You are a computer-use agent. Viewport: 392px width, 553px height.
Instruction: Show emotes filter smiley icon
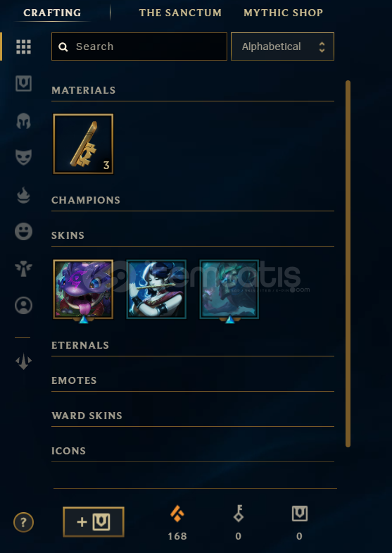point(24,231)
